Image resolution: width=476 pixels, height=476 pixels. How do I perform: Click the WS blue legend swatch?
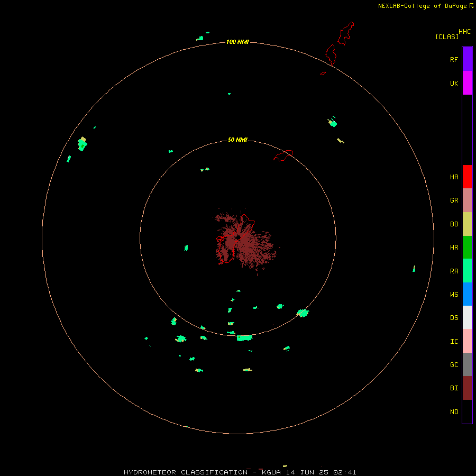pyautogui.click(x=467, y=294)
